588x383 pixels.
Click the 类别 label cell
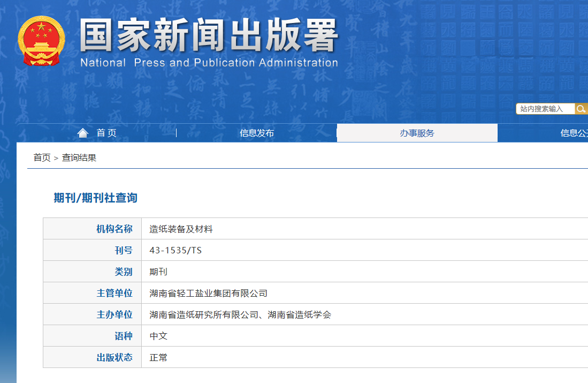[92, 272]
